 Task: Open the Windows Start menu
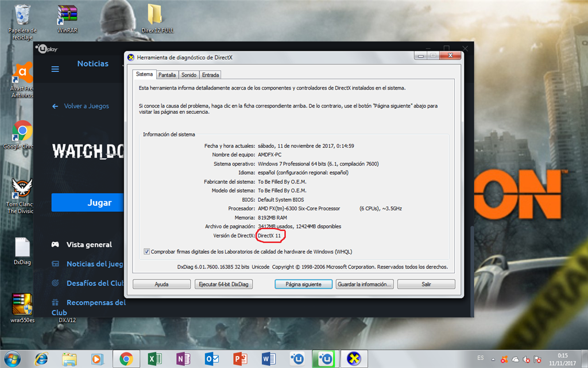pyautogui.click(x=13, y=359)
